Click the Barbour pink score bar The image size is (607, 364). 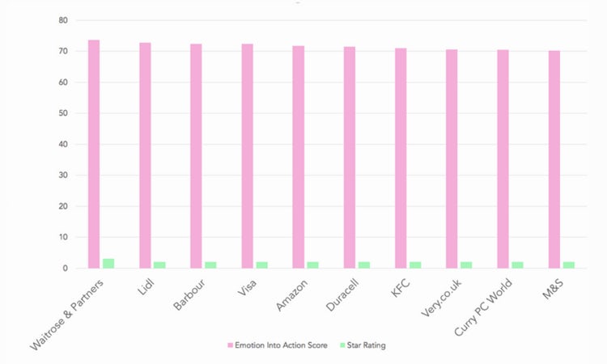[196, 156]
